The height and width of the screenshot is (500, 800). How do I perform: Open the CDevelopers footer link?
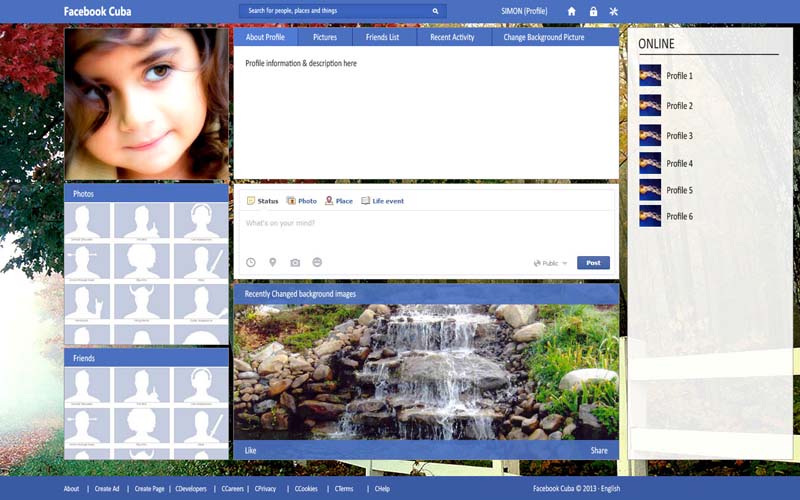coord(191,489)
